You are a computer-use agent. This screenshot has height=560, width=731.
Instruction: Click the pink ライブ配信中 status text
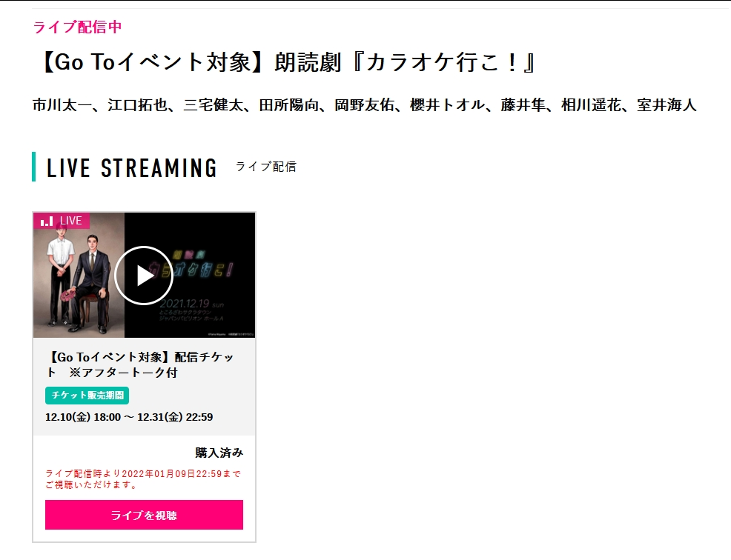77,27
